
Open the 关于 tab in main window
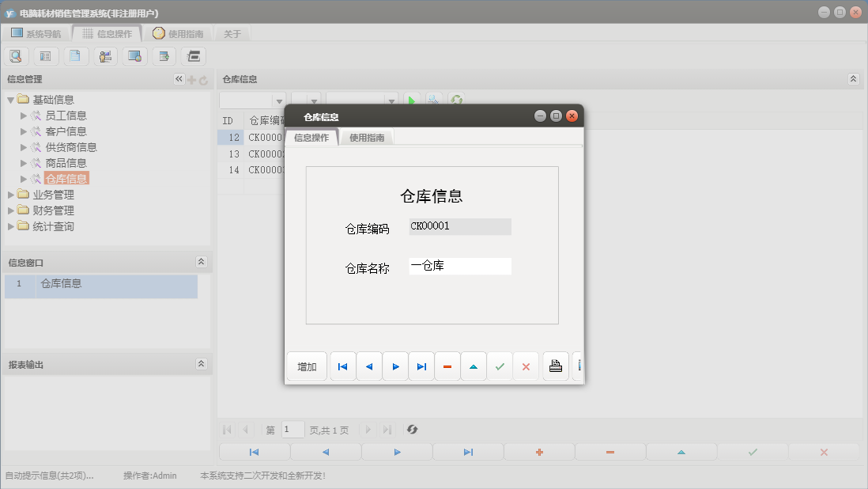point(230,33)
